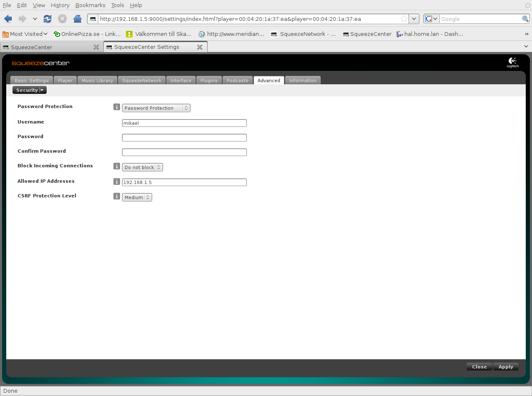Screen dimensions: 532x396
Task: Click info icon for CSRF Protection Level
Action: [x=117, y=196]
